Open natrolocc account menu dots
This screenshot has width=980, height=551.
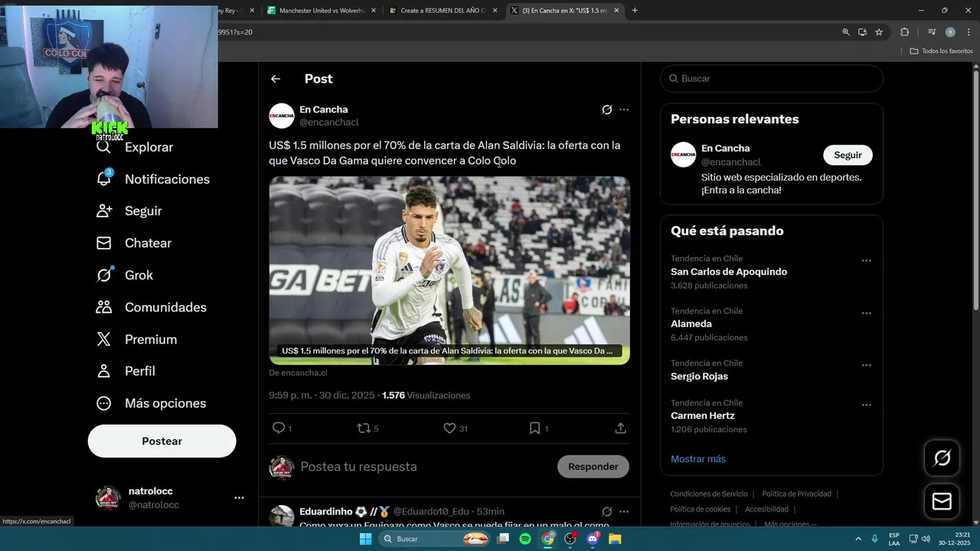pos(239,498)
